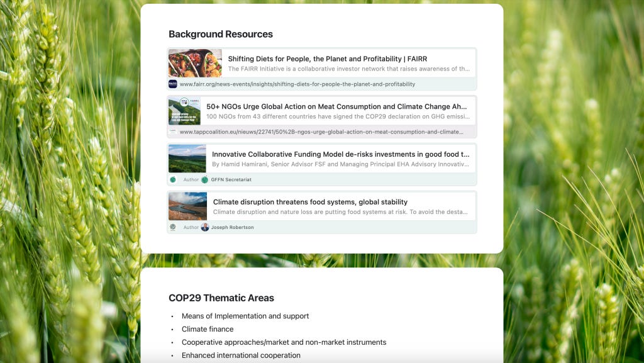Viewport: 644px width, 363px height.
Task: Click the GFFN Secretariat avatar icon
Action: 205,179
